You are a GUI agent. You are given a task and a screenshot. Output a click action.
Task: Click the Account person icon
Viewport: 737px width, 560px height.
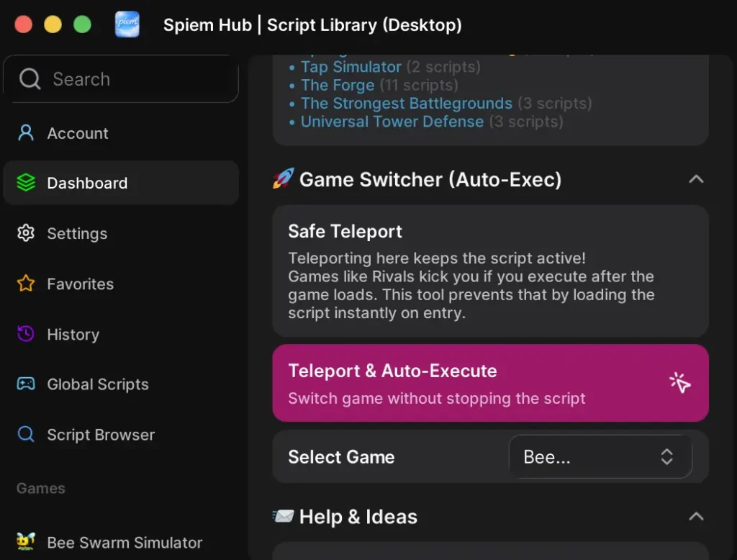tap(26, 132)
